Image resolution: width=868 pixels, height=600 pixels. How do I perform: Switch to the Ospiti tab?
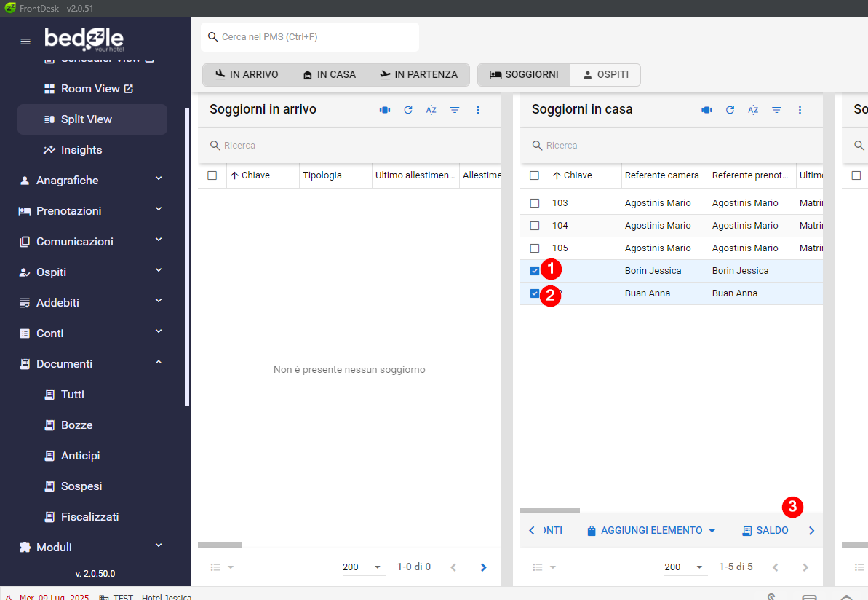pos(605,75)
